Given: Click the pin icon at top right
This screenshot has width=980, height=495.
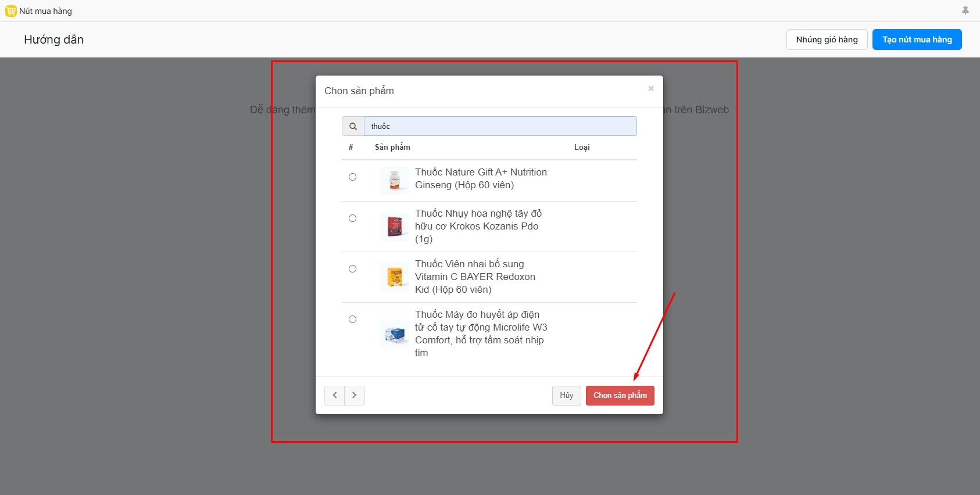Looking at the screenshot, I should 965,10.
